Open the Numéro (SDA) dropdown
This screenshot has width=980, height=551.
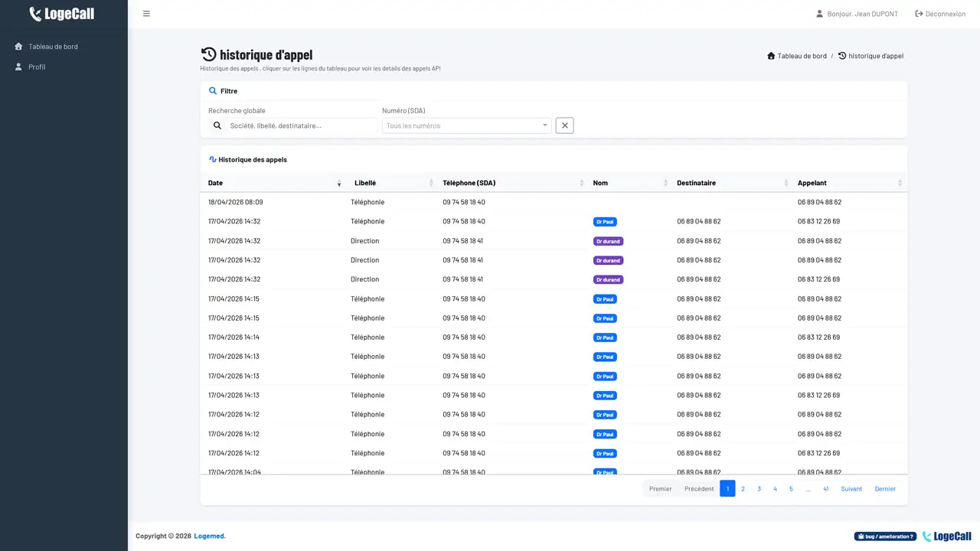click(x=467, y=126)
